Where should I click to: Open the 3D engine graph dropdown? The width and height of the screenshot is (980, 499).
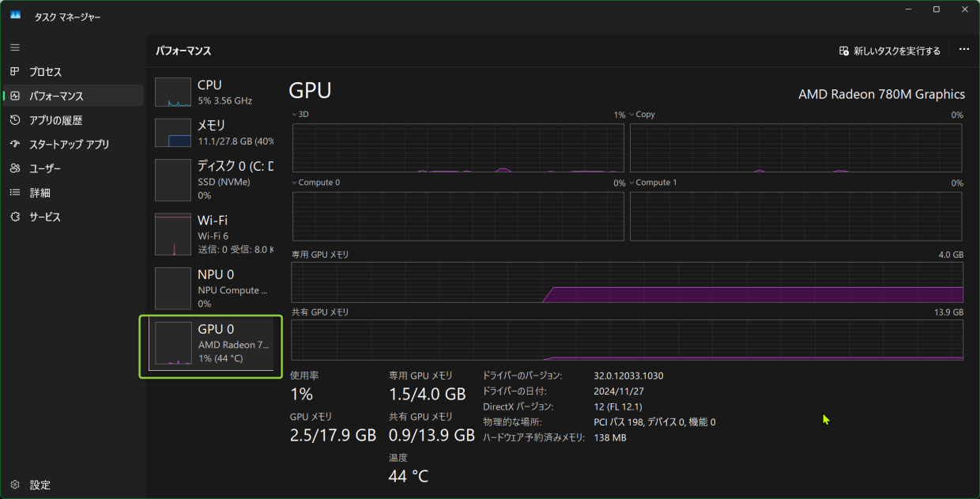(295, 115)
